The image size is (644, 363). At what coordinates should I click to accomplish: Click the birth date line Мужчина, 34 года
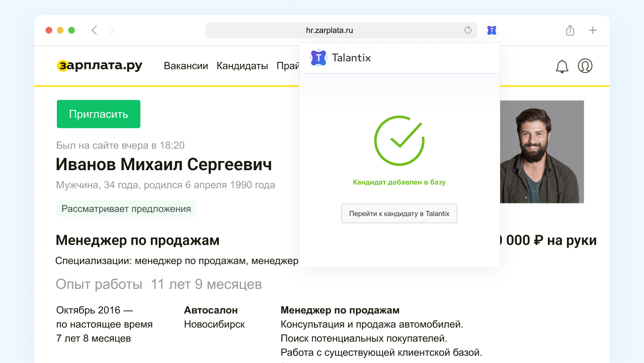166,185
